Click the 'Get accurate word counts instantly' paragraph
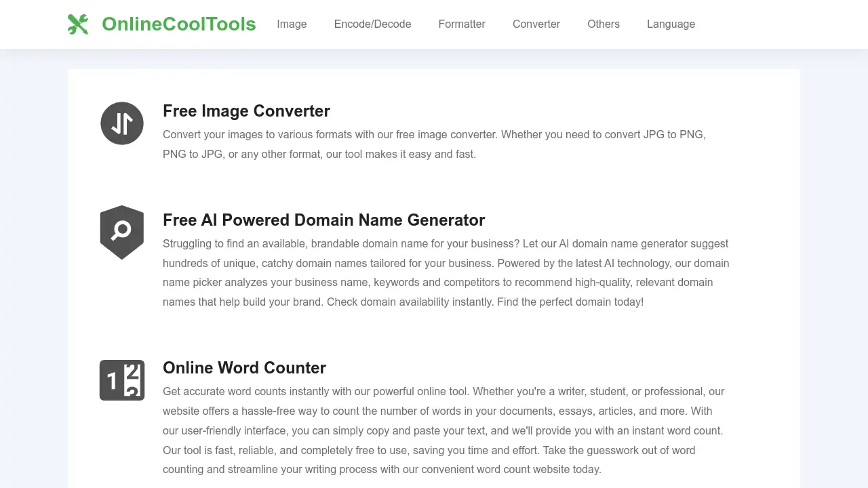Image resolution: width=868 pixels, height=488 pixels. (443, 430)
